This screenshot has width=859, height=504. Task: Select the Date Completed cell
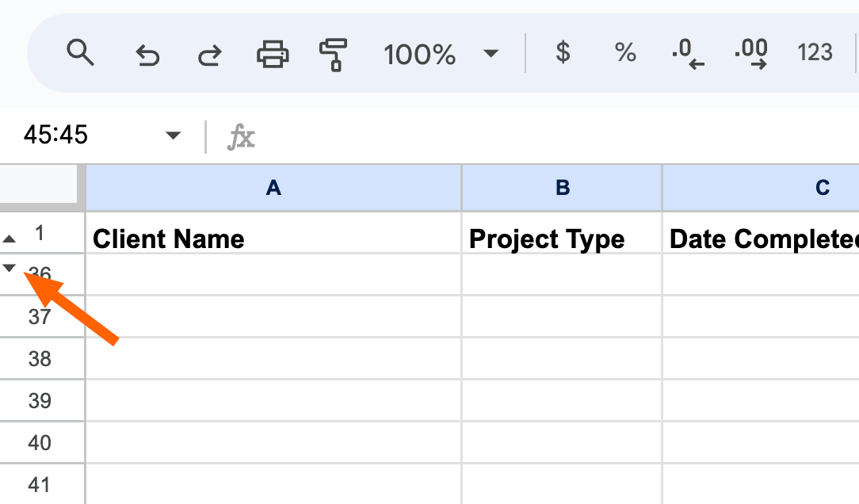[761, 233]
